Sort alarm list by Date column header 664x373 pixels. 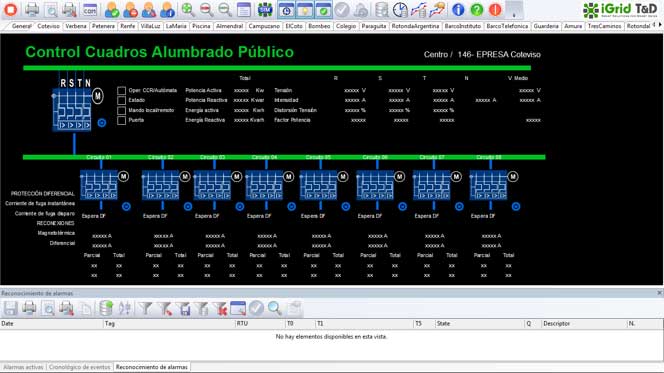(x=52, y=323)
